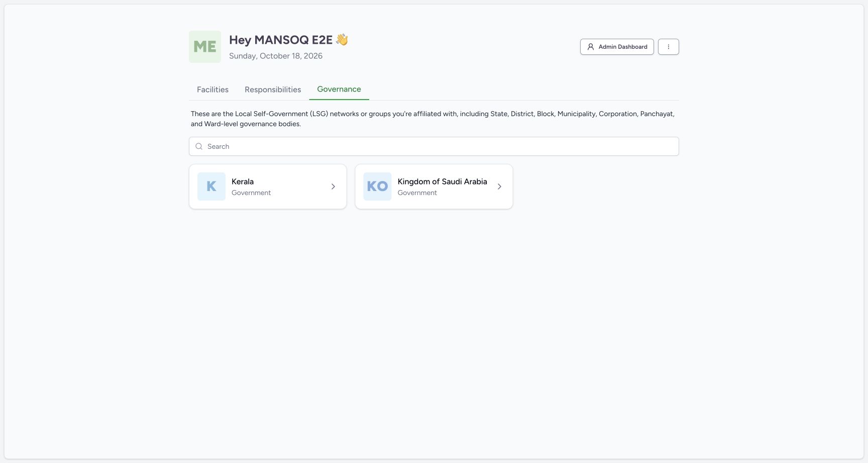The height and width of the screenshot is (463, 868).
Task: Open the three-dot more options menu
Action: coord(669,47)
